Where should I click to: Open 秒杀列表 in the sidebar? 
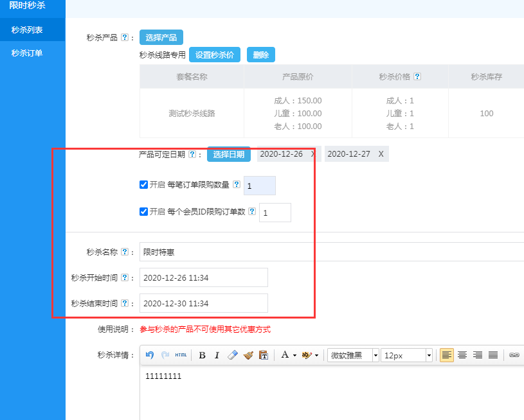(27, 30)
